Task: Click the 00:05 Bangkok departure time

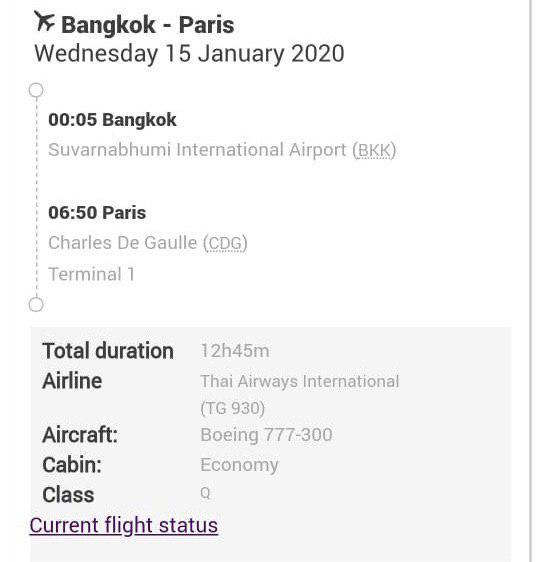Action: (112, 120)
